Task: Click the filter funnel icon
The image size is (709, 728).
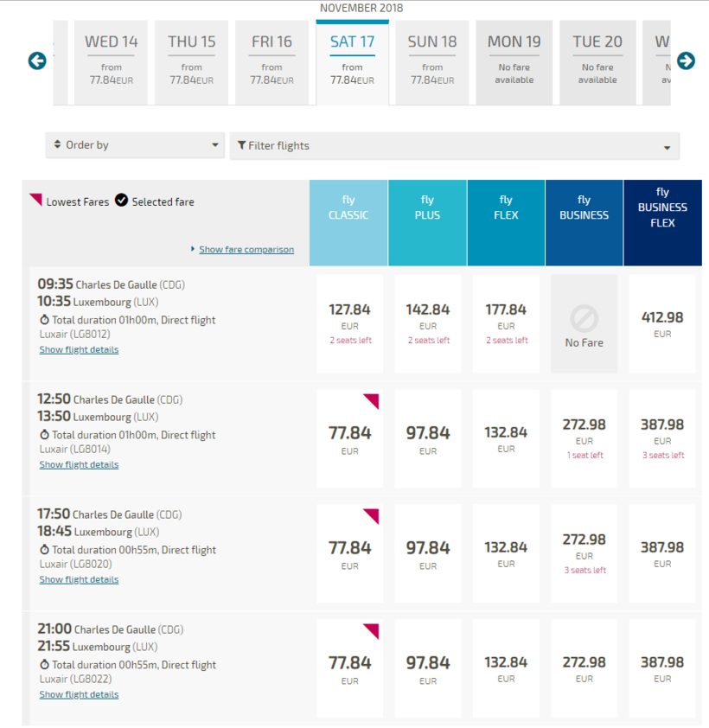Action: coord(241,145)
